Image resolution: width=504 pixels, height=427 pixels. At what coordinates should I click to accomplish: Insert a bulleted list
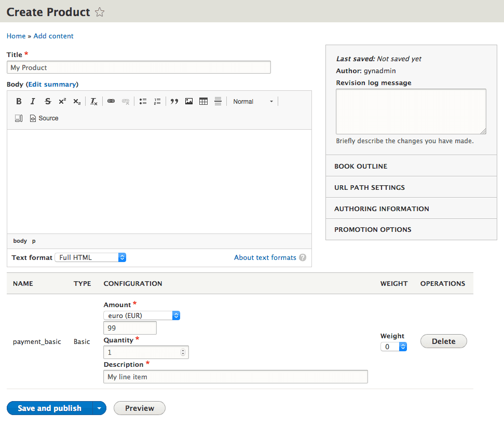click(143, 102)
